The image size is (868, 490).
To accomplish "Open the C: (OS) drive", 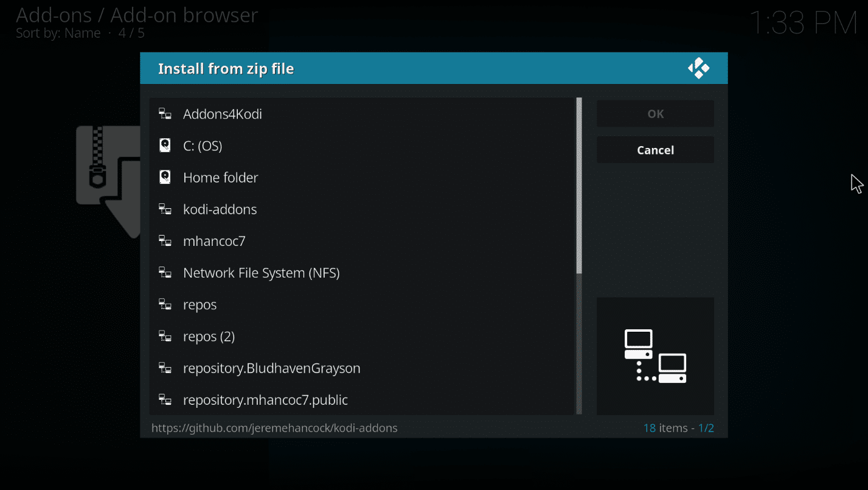I will point(363,145).
